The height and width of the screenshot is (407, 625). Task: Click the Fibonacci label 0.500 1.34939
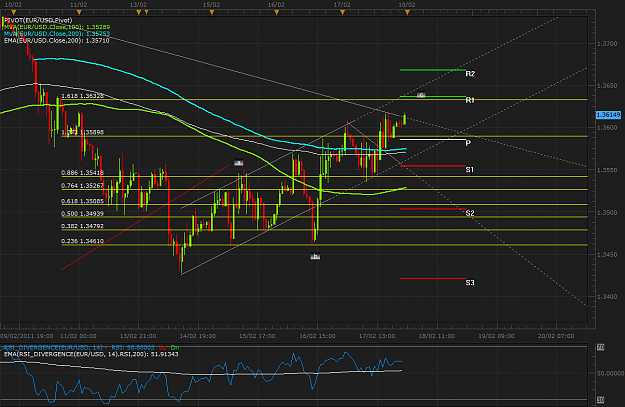(x=82, y=214)
